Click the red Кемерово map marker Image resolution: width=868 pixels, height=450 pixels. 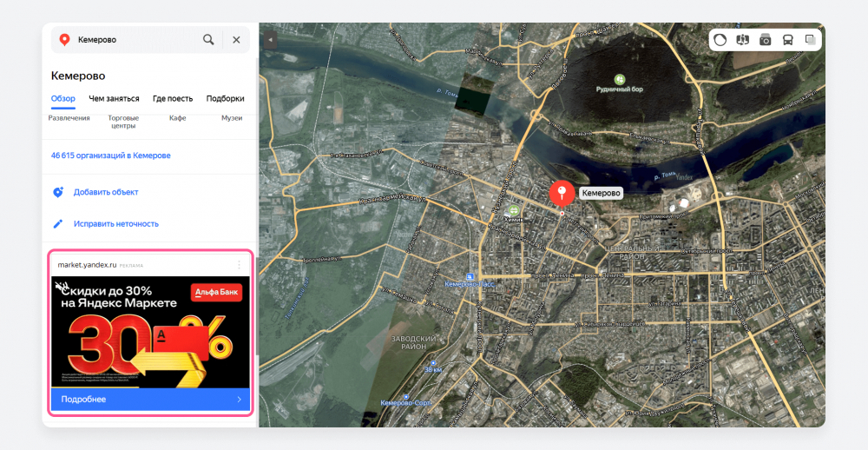(562, 194)
